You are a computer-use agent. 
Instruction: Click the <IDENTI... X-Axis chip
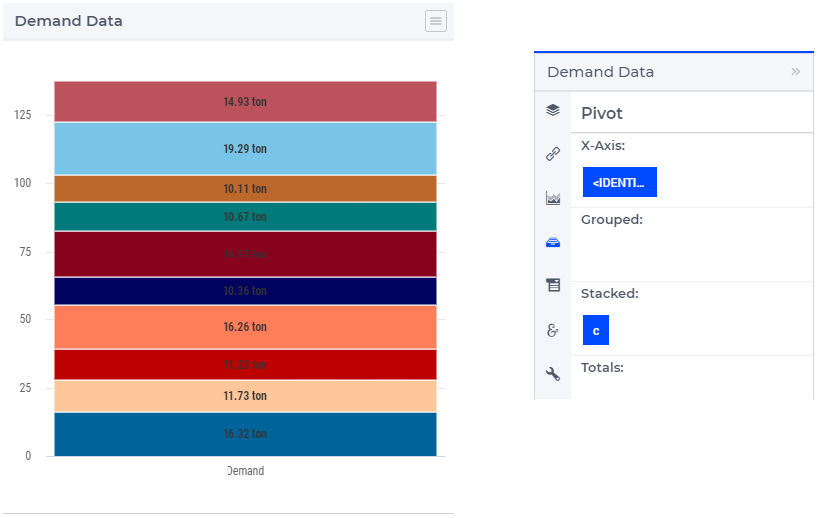click(x=620, y=182)
